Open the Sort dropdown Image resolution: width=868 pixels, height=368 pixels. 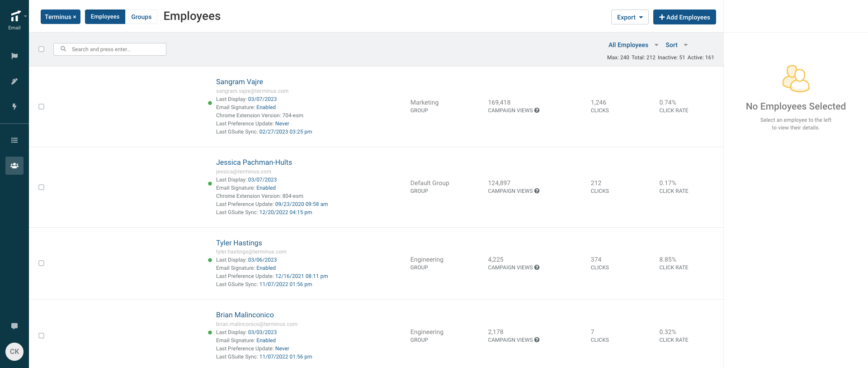pyautogui.click(x=676, y=45)
